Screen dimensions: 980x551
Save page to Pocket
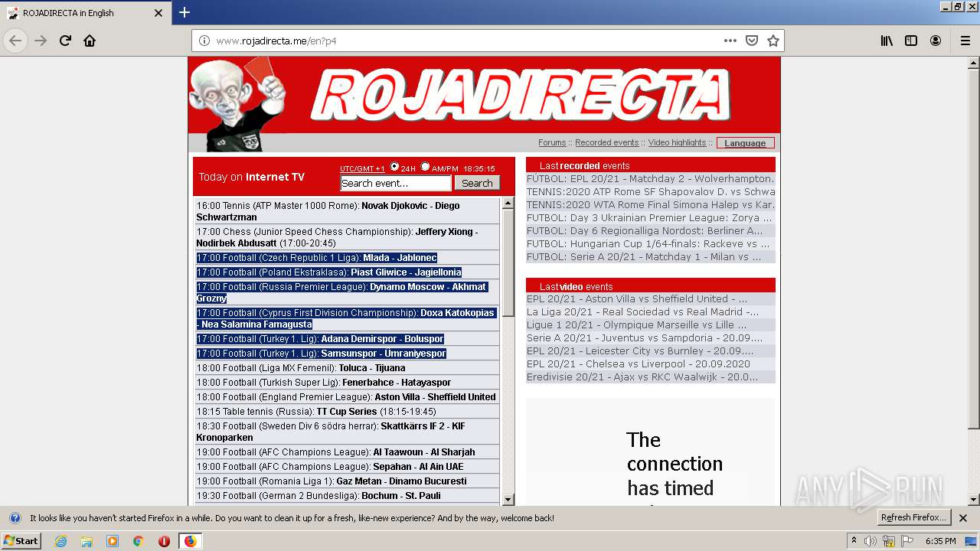[x=752, y=41]
